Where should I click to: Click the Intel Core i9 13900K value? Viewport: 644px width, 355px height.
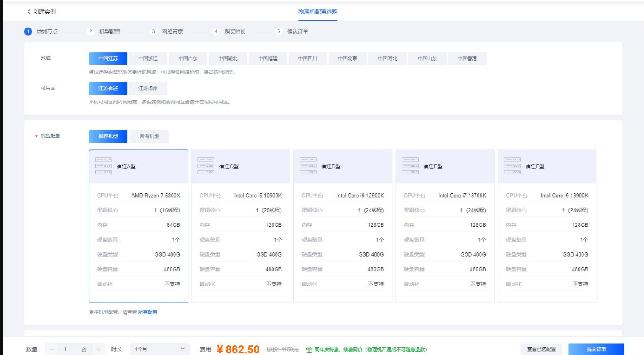pyautogui.click(x=564, y=196)
